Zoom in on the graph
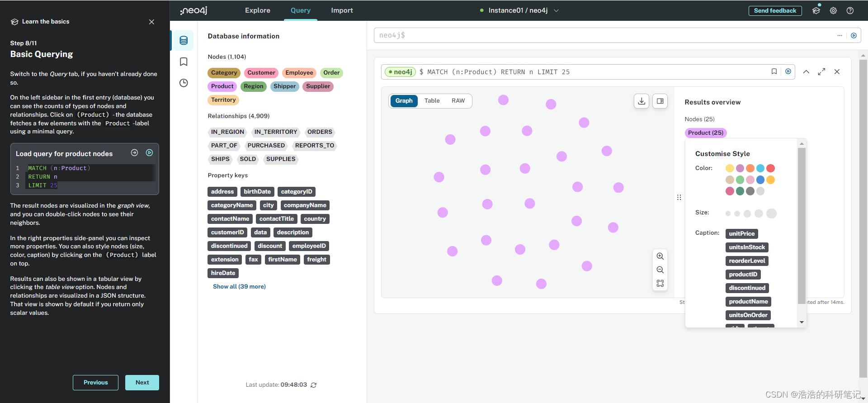The height and width of the screenshot is (403, 868). coord(660,256)
